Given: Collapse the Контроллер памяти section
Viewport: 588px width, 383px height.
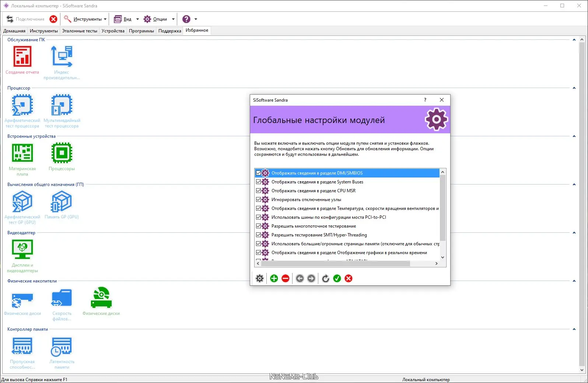Looking at the screenshot, I should coord(574,329).
